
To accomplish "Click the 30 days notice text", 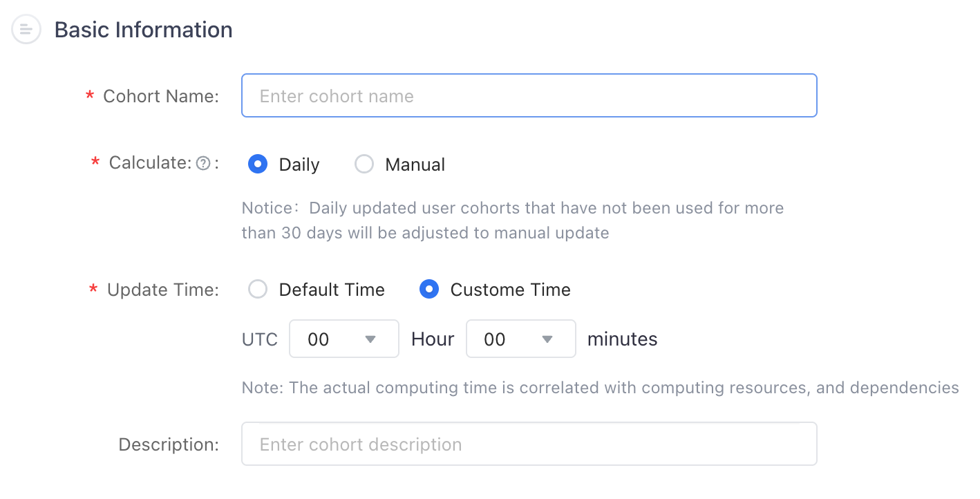I will tap(513, 220).
